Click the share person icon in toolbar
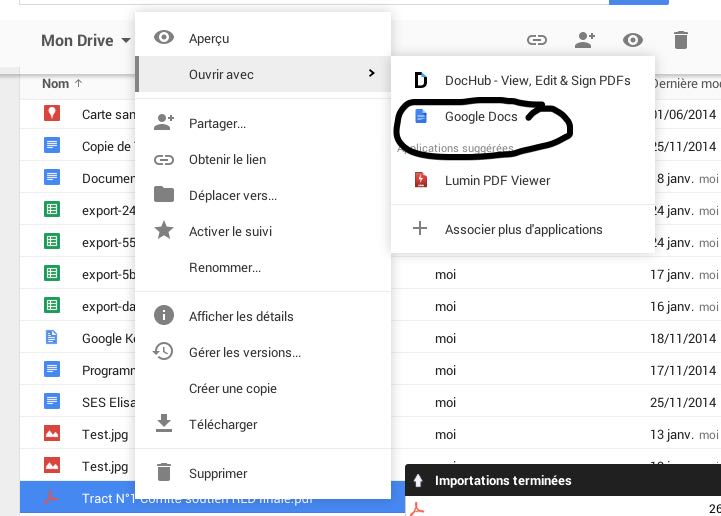The height and width of the screenshot is (516, 721). pyautogui.click(x=585, y=40)
